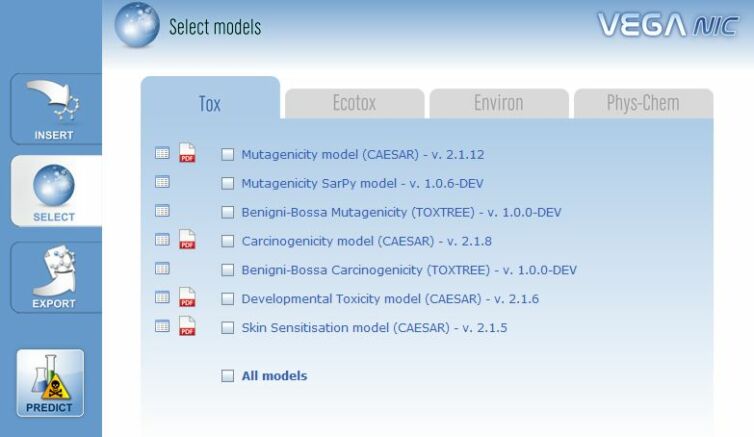Tick the Mutagenicity SarPy model checkbox

[228, 184]
